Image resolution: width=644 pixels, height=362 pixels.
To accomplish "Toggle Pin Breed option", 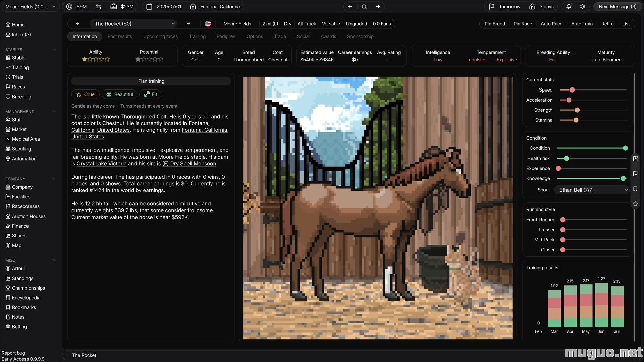I will (x=495, y=24).
